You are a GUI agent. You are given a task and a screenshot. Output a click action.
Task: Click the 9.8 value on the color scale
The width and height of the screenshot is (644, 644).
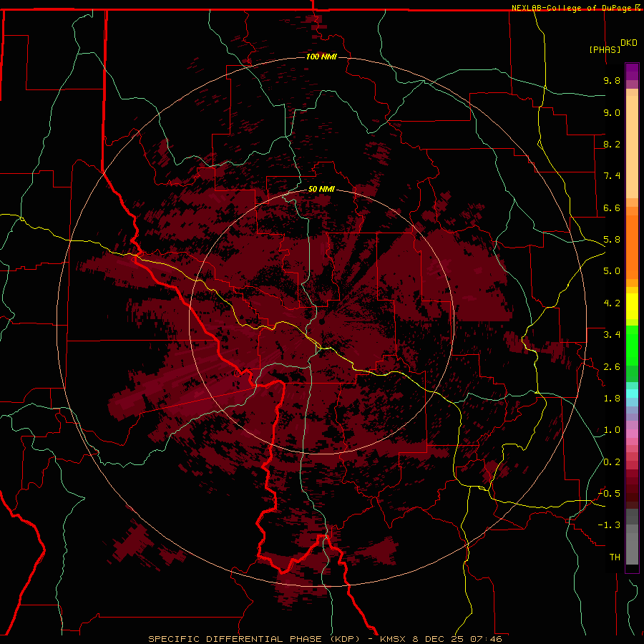coord(612,80)
